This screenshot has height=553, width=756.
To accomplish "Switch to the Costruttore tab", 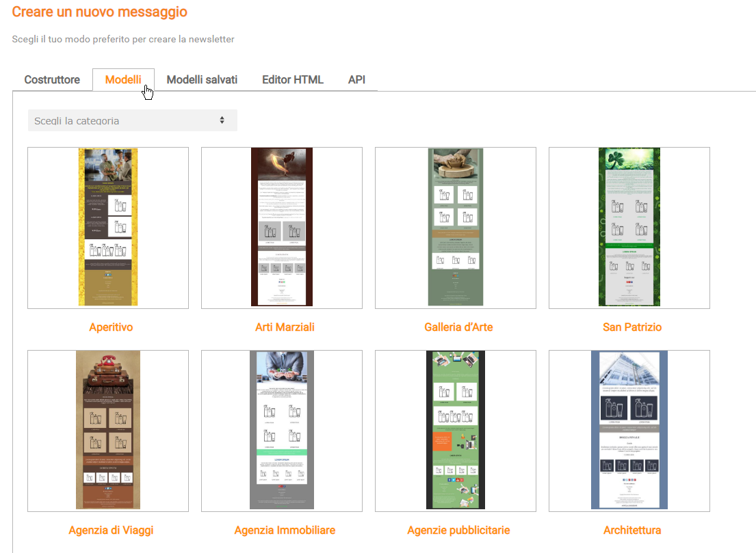I will point(52,80).
